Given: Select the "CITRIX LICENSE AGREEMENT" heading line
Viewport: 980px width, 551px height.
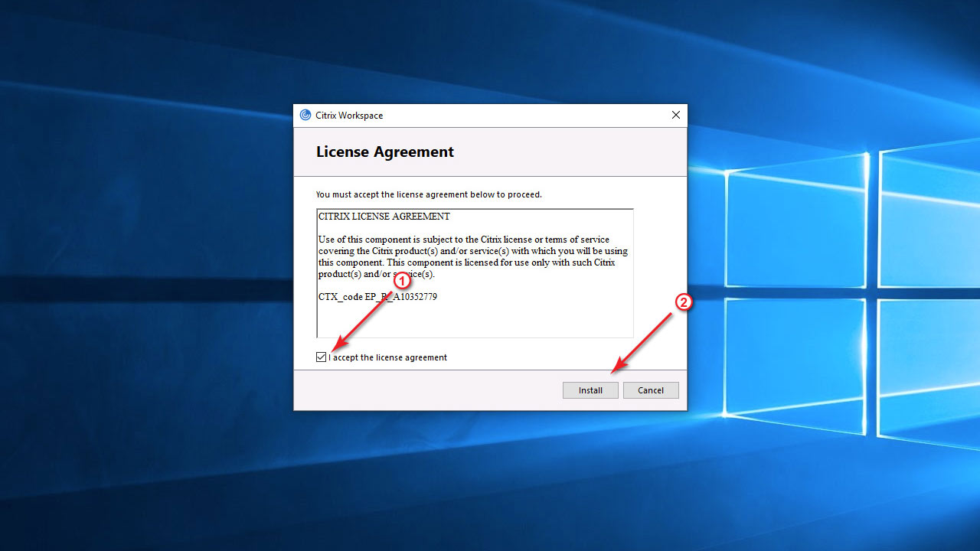Looking at the screenshot, I should tap(384, 217).
